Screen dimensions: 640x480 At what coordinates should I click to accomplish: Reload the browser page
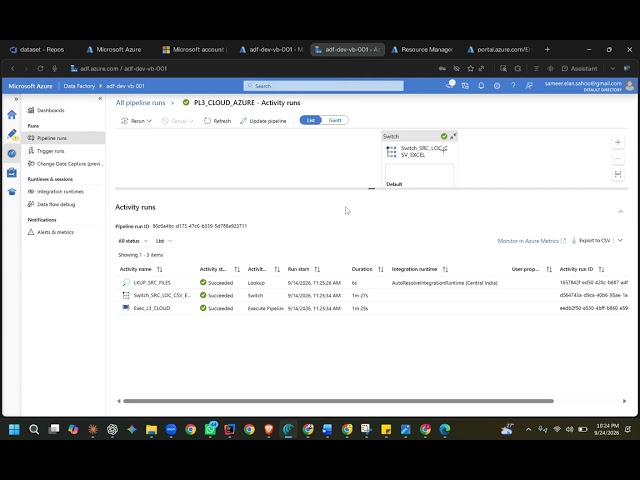[x=40, y=69]
